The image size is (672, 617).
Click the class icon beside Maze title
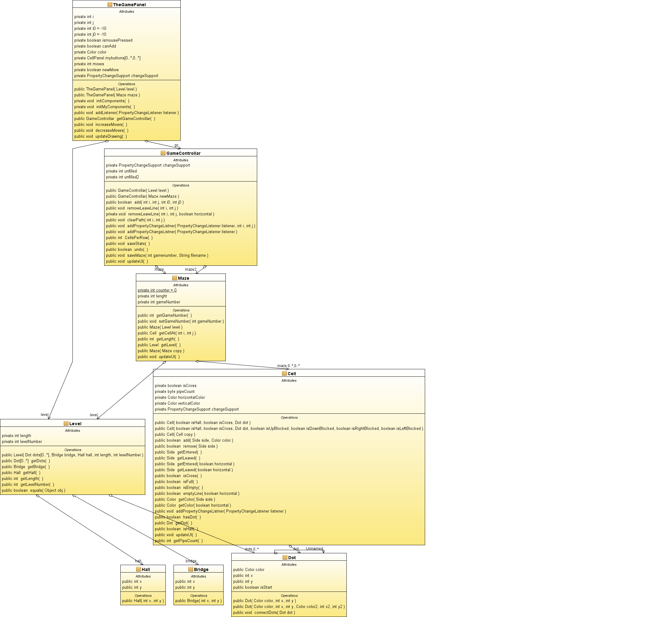(174, 278)
